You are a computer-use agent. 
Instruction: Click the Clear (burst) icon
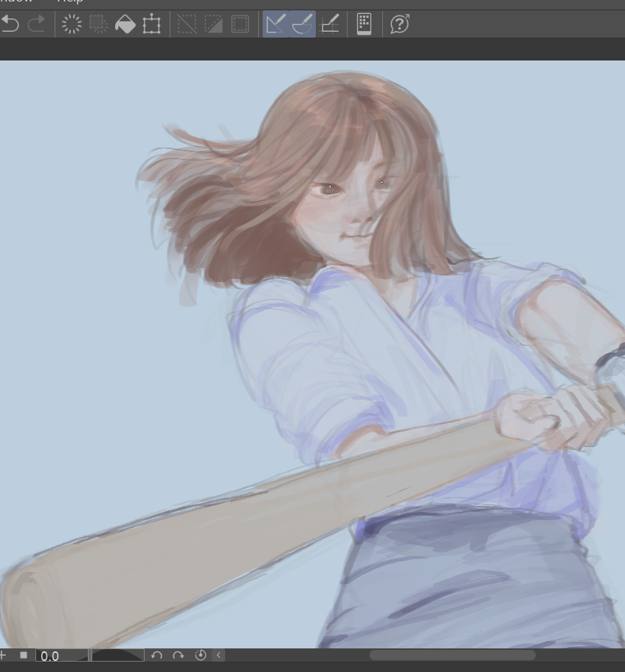[x=72, y=24]
